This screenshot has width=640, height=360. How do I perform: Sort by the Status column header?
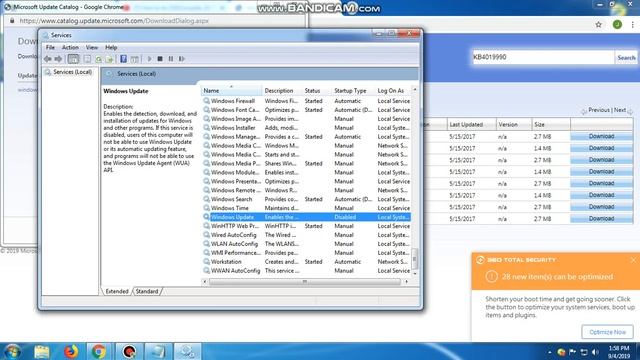tap(316, 90)
